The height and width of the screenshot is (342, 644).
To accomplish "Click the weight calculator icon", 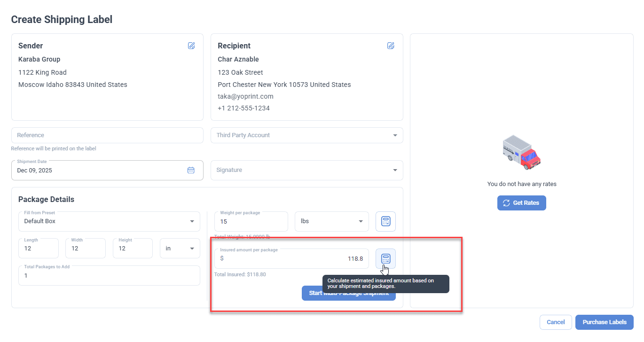I will 385,221.
